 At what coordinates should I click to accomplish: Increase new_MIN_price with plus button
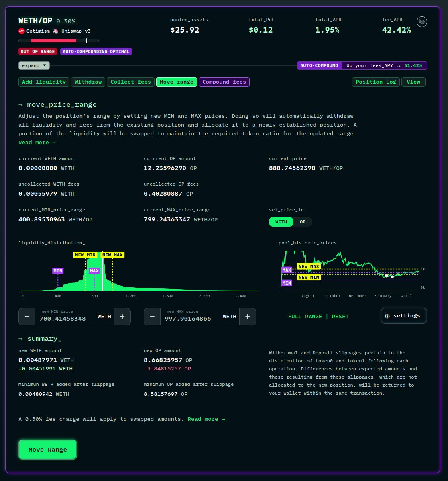click(x=122, y=317)
